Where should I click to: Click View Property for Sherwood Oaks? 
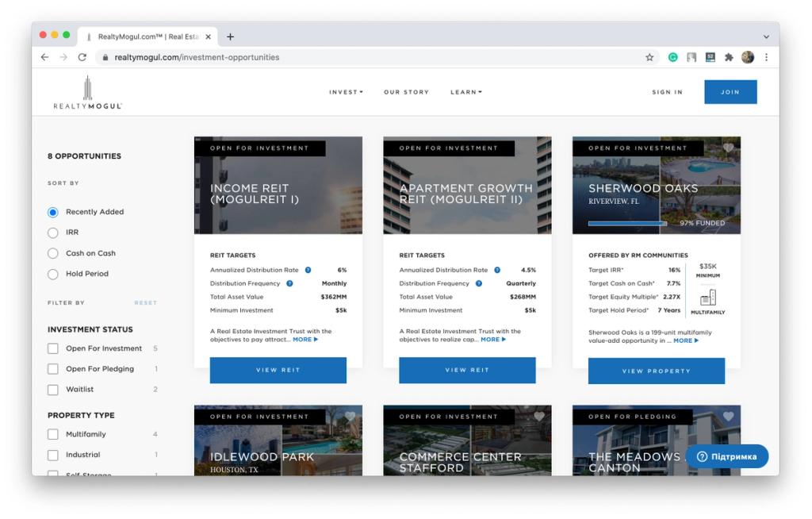[656, 371]
